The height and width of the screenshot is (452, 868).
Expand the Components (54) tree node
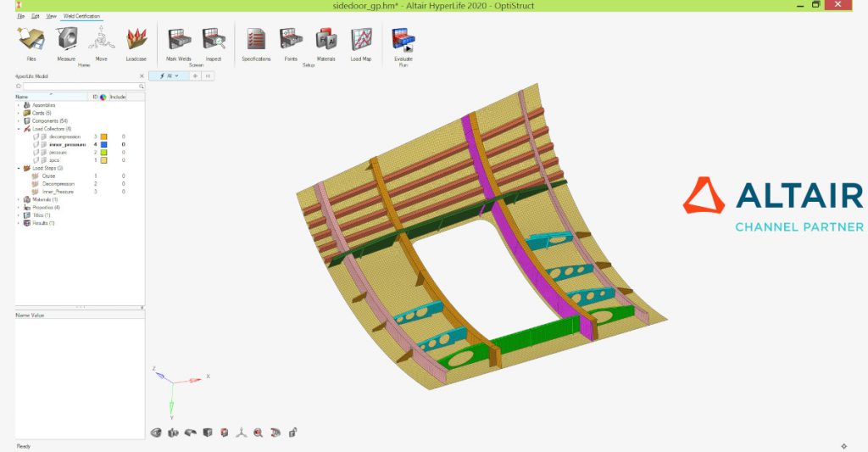point(18,121)
